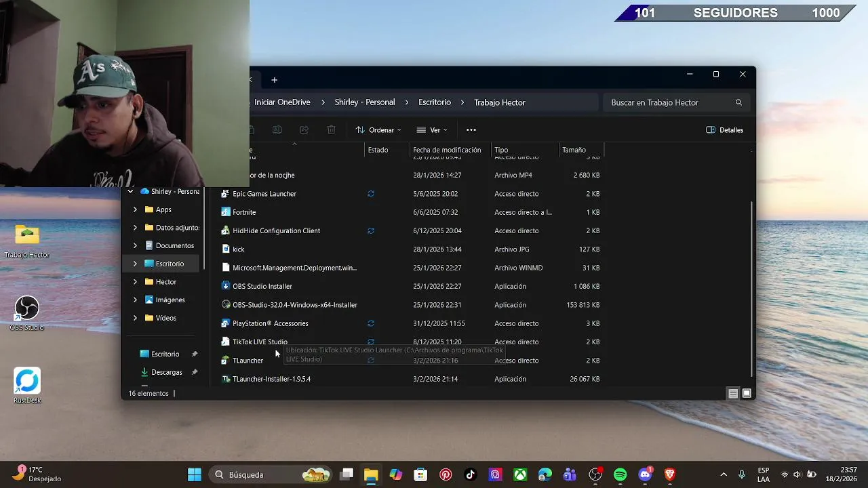Expand the Hector folder node

pos(135,282)
